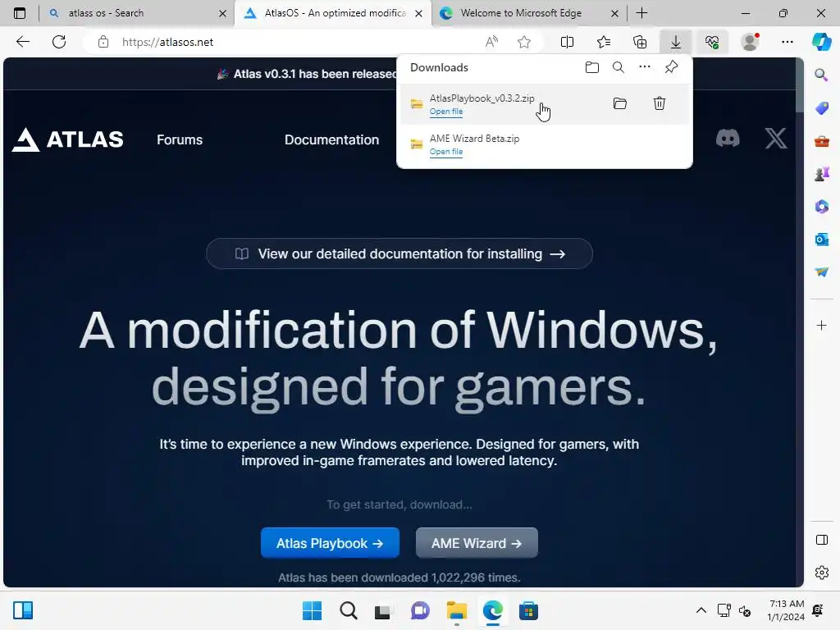Open Documentation in site navigation
Image resolution: width=840 pixels, height=630 pixels.
331,139
